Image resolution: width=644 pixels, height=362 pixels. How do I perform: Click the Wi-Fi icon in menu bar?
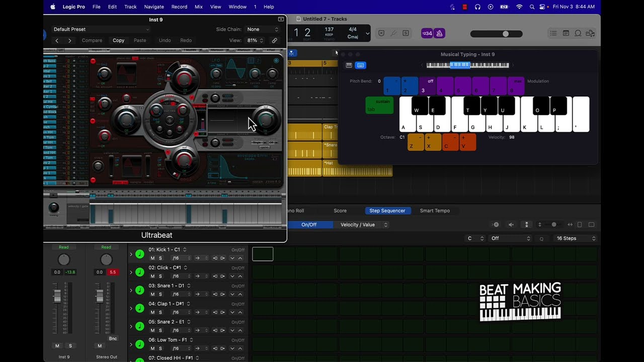click(x=519, y=7)
